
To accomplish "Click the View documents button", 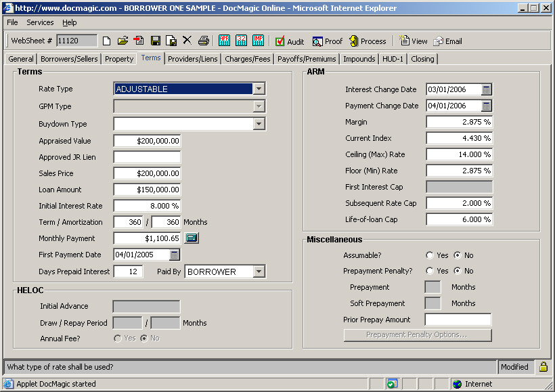I will pyautogui.click(x=413, y=41).
